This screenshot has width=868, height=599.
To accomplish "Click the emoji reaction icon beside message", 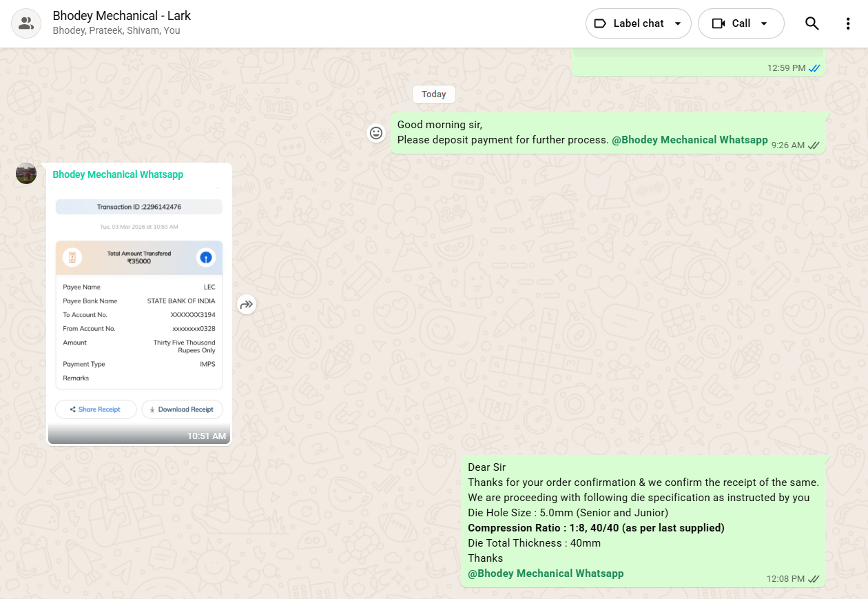I will (376, 133).
